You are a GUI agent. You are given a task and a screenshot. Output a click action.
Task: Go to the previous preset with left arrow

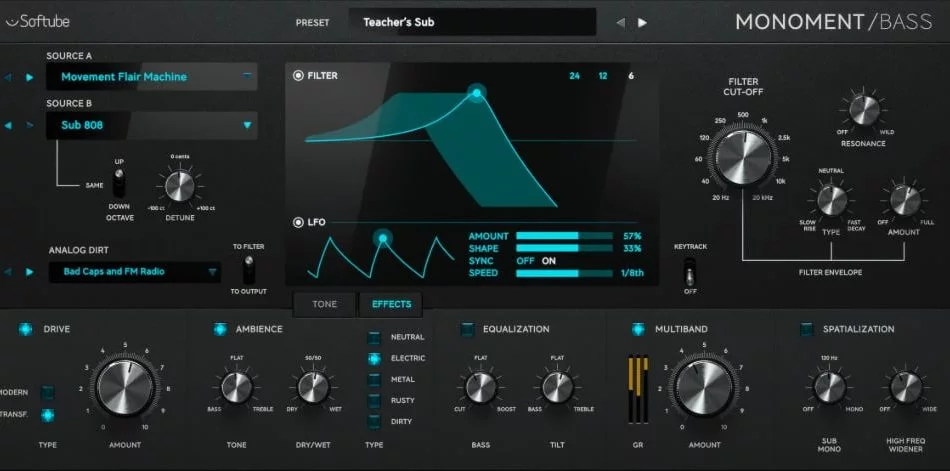(620, 23)
